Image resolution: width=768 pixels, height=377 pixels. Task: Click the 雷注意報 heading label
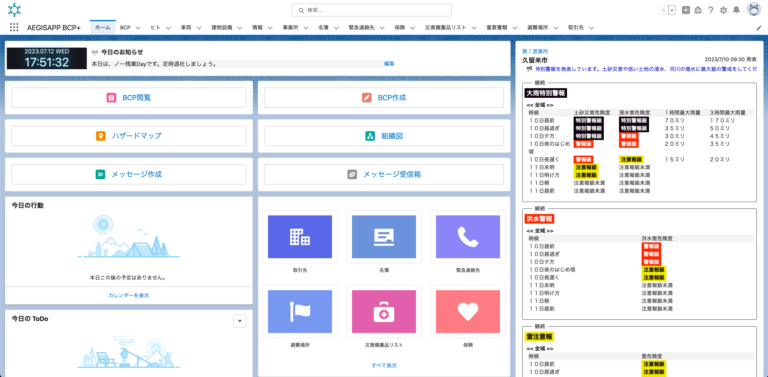(539, 337)
